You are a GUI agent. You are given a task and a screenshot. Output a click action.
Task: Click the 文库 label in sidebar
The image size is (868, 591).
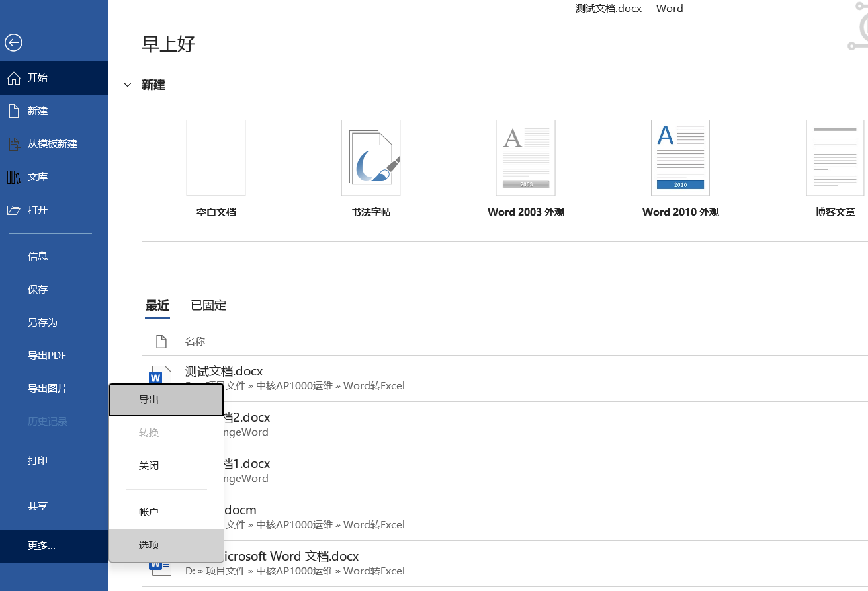click(38, 177)
